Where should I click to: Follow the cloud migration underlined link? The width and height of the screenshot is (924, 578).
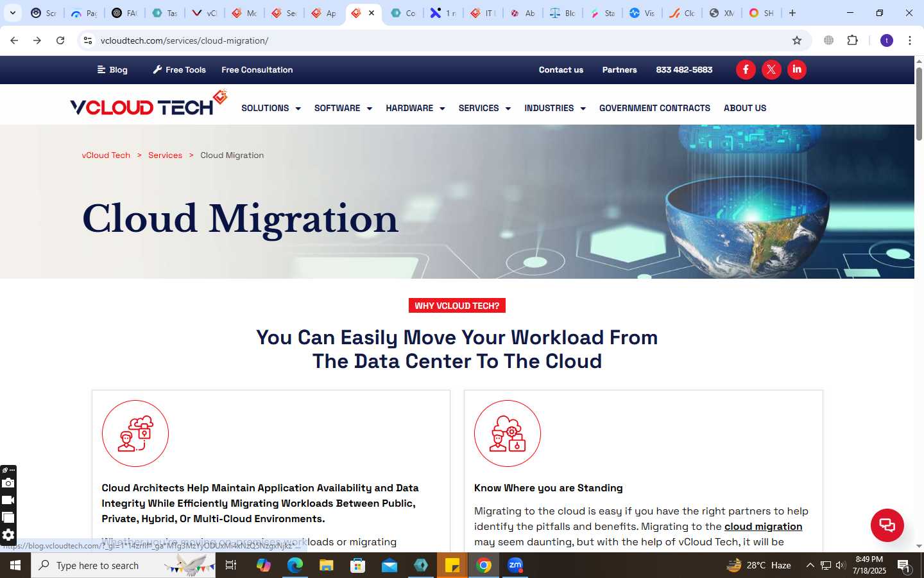click(763, 526)
